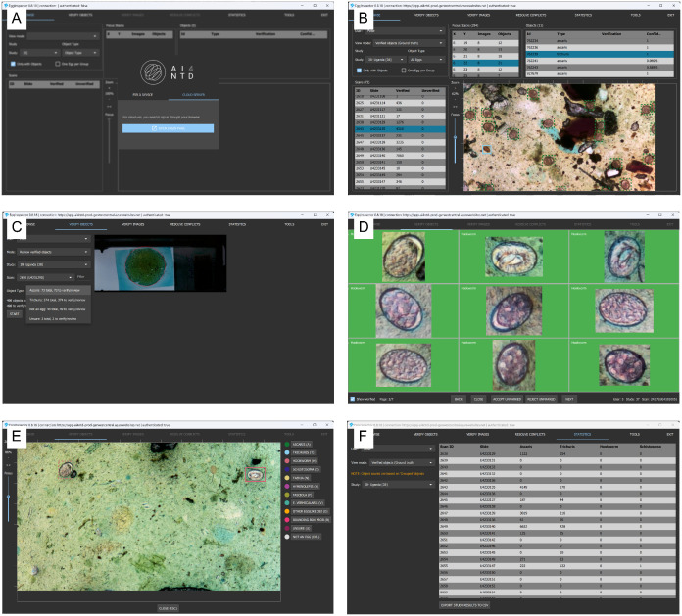Select the light blue Trichuris legend dot
The image size is (682, 616).
point(287,452)
